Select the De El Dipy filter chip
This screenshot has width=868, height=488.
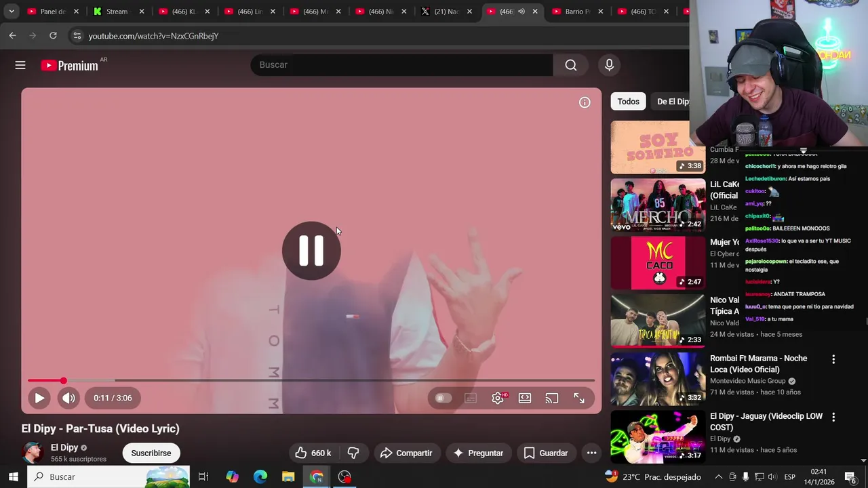[672, 102]
